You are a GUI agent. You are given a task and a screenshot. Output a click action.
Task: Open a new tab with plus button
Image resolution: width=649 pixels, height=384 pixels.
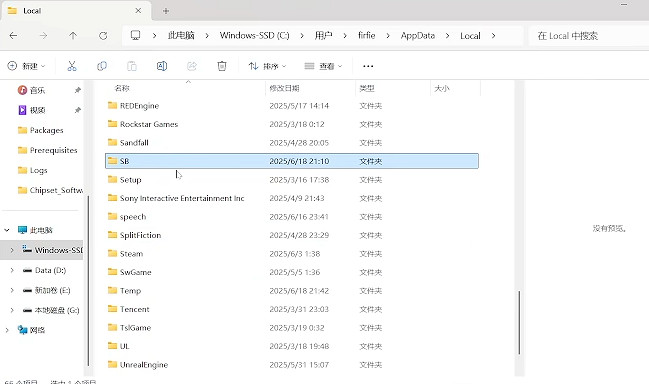(x=166, y=11)
